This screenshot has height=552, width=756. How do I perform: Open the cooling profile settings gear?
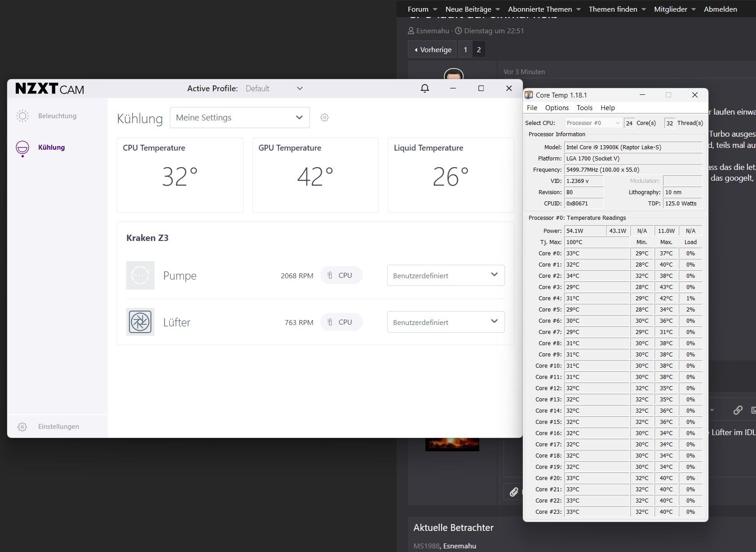pyautogui.click(x=324, y=117)
